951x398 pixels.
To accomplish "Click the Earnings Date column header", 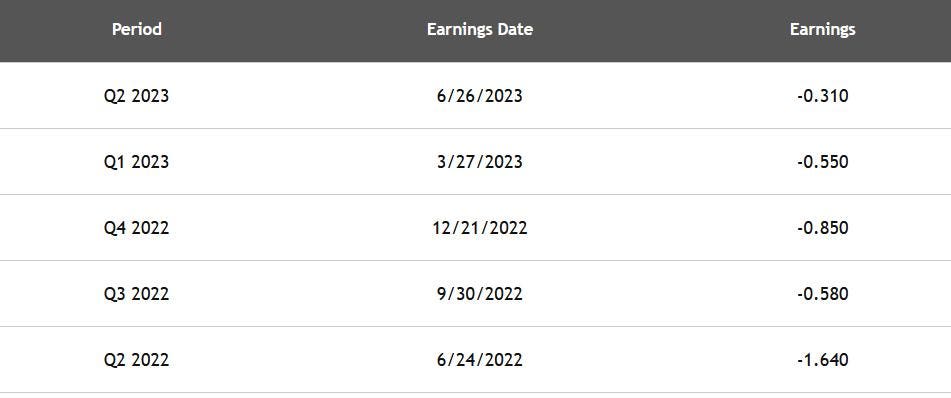I will point(480,29).
